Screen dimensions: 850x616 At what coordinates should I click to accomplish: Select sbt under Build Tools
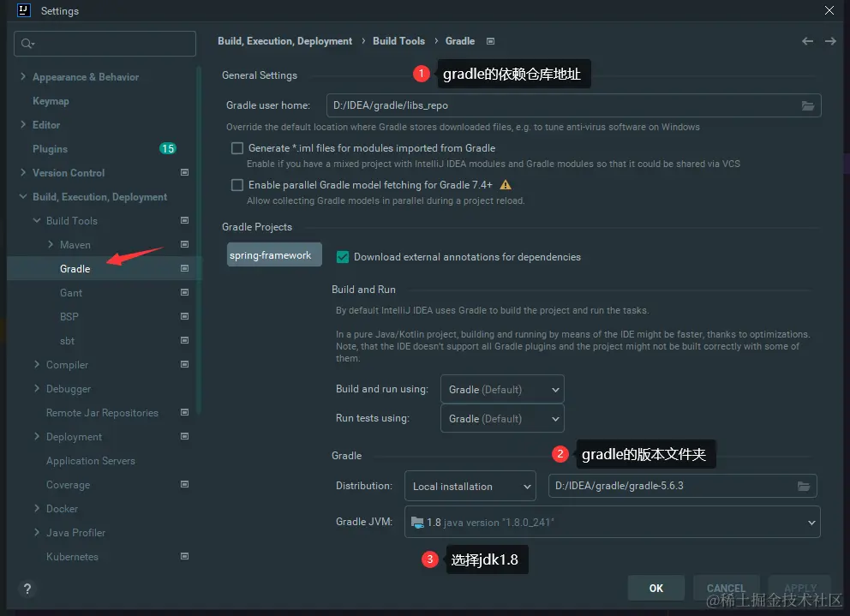click(x=67, y=340)
